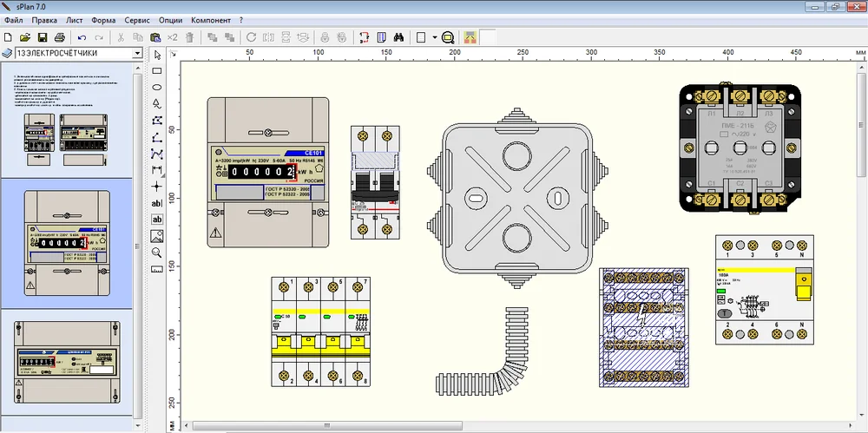Open the component library dropdown list
This screenshot has width=868, height=433.
136,54
